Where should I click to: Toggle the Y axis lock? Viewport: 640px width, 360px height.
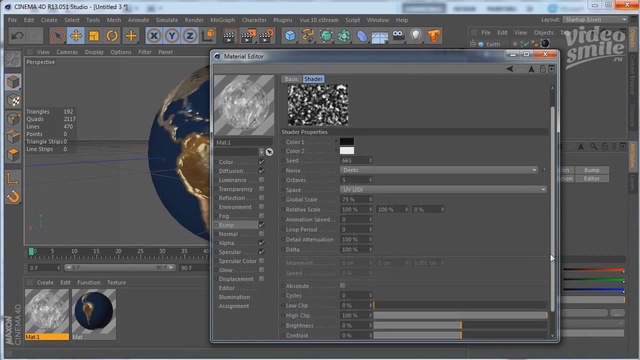click(172, 36)
